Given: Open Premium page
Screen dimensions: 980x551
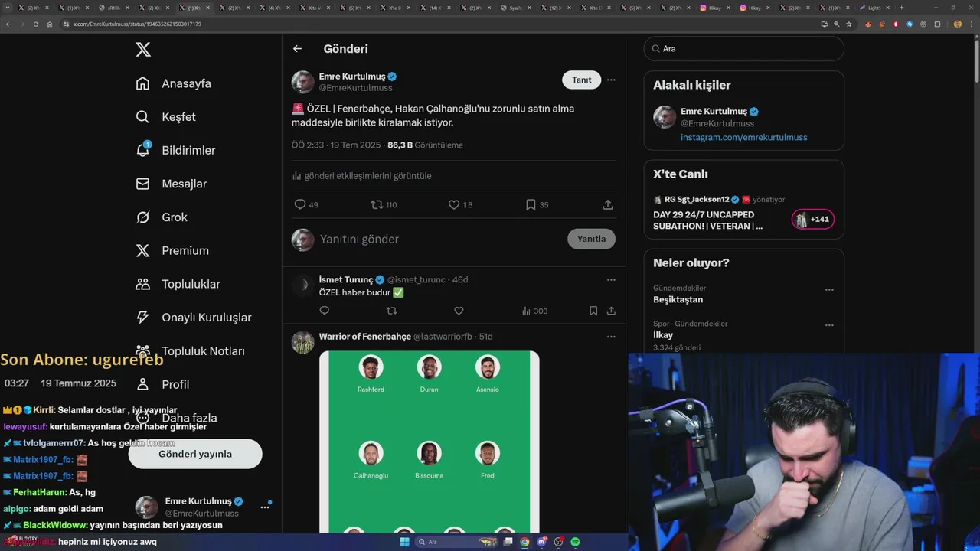Looking at the screenshot, I should coord(172,250).
